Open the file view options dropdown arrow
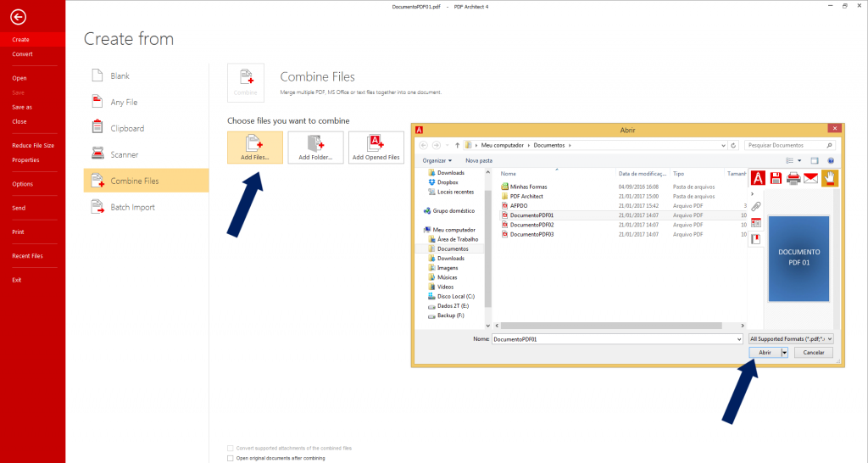868x463 pixels. click(x=799, y=160)
